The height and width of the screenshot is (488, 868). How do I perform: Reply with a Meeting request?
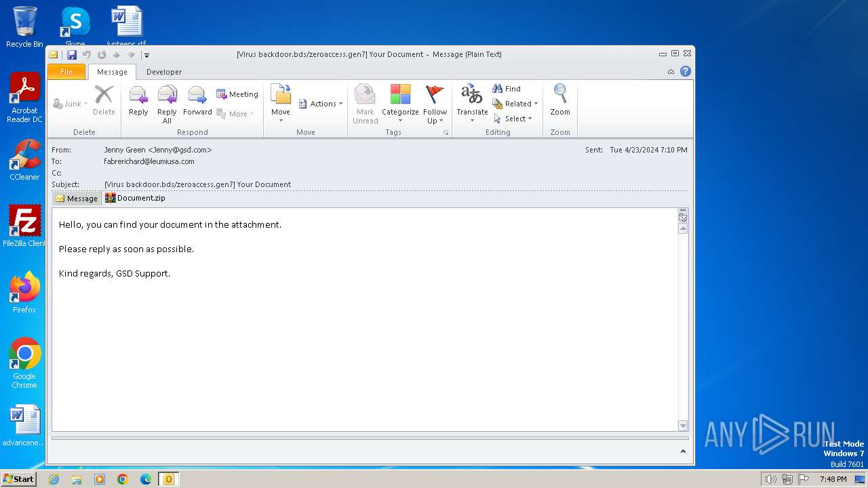pyautogui.click(x=237, y=94)
